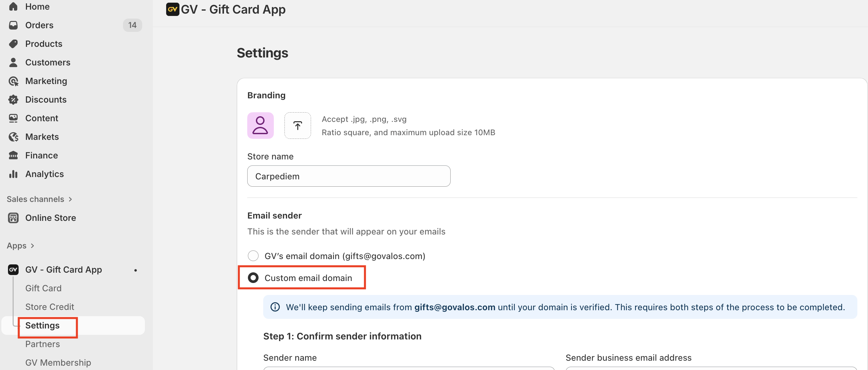Select GV's email domain radio option

point(253,256)
